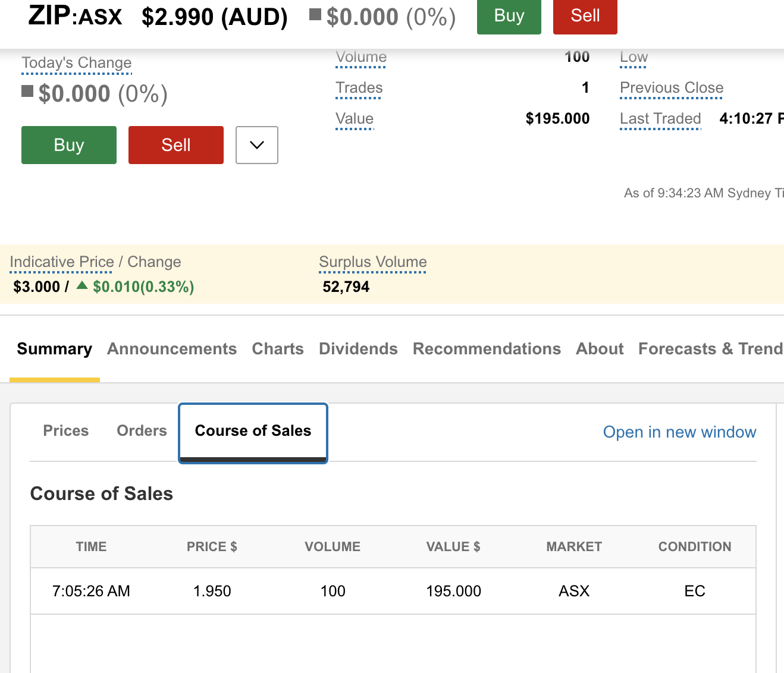Select the About tab
Viewport: 784px width, 673px height.
point(600,349)
